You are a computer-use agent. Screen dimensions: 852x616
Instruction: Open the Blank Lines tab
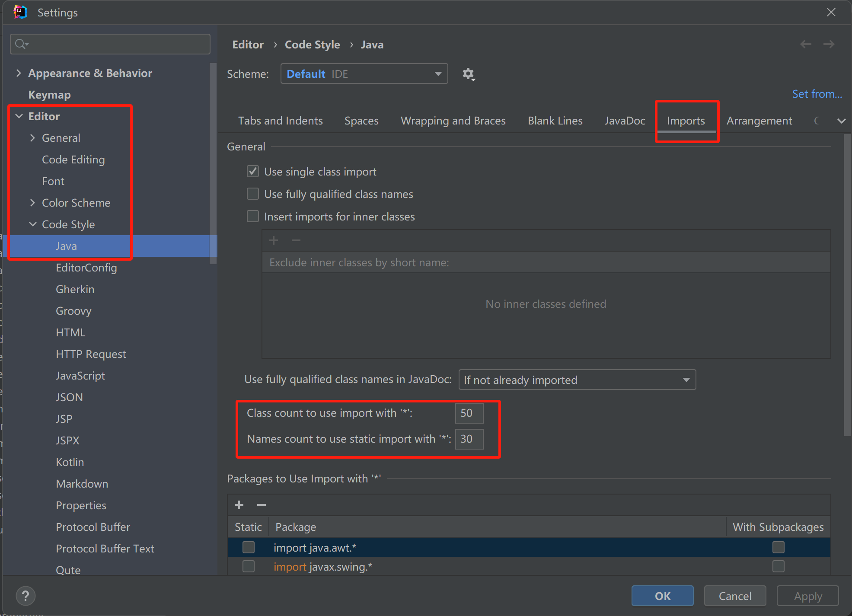[555, 121]
